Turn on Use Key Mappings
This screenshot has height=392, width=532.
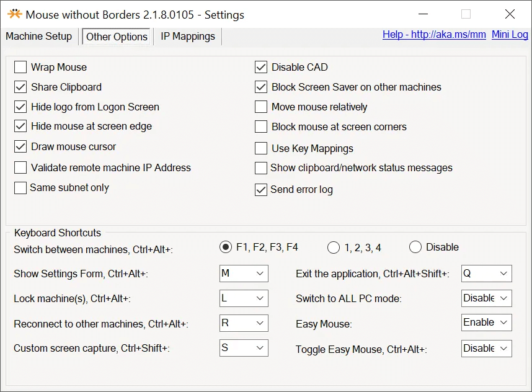click(261, 148)
